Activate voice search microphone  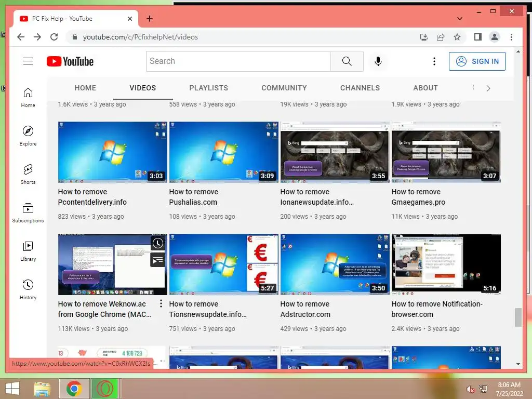(x=378, y=61)
